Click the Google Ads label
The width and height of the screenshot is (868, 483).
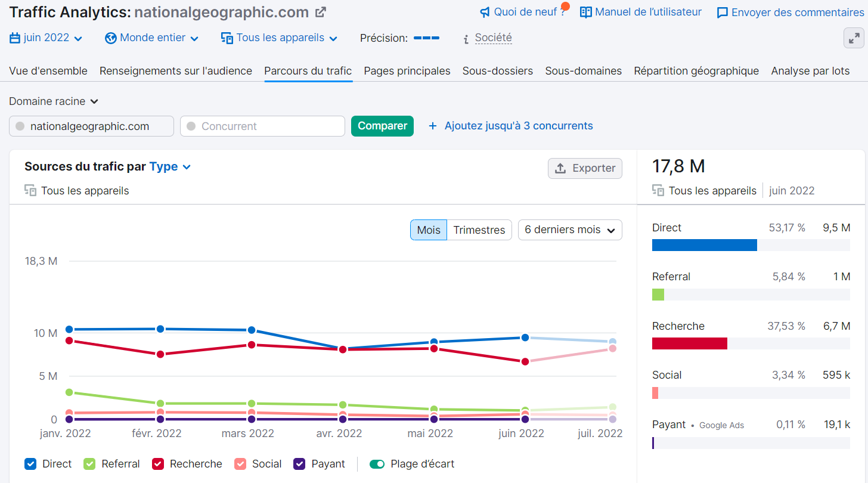coord(721,425)
